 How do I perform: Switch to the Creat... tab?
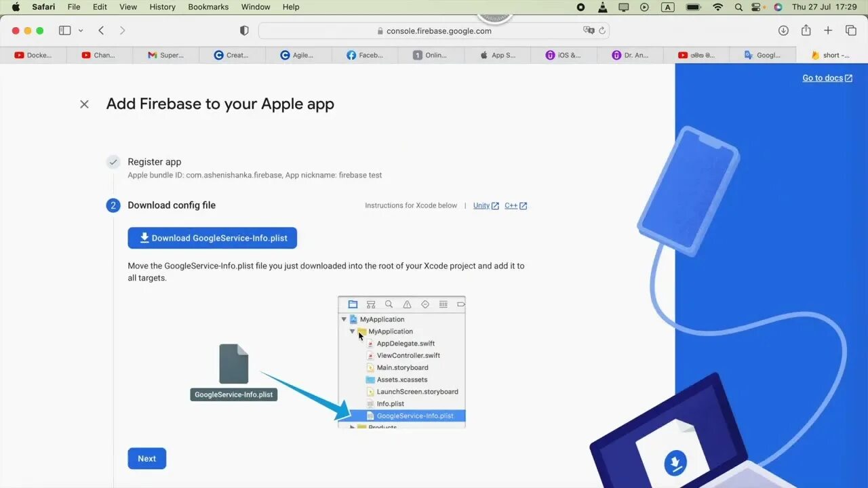point(232,56)
